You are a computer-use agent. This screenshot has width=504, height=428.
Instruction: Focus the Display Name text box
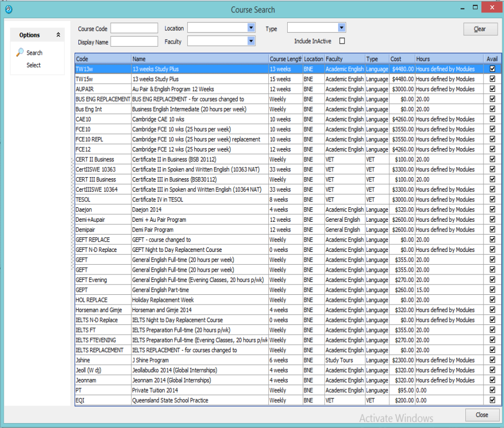pos(134,41)
